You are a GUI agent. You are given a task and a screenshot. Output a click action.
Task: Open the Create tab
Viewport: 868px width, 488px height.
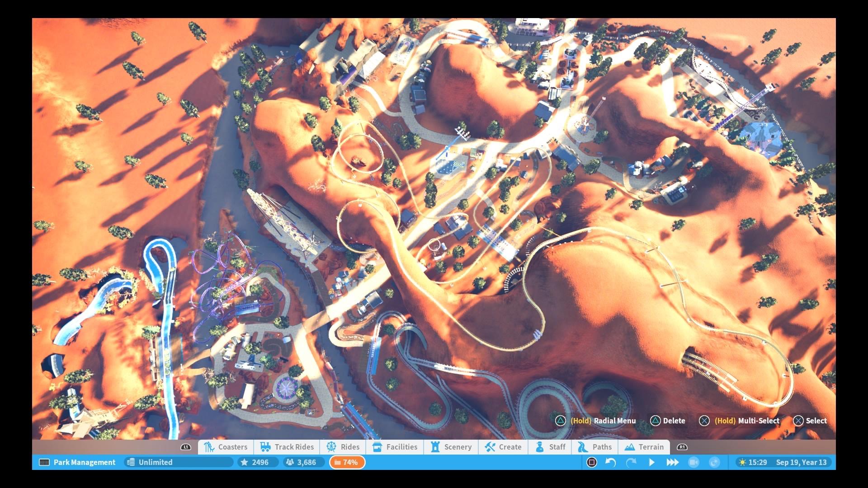[x=503, y=447]
